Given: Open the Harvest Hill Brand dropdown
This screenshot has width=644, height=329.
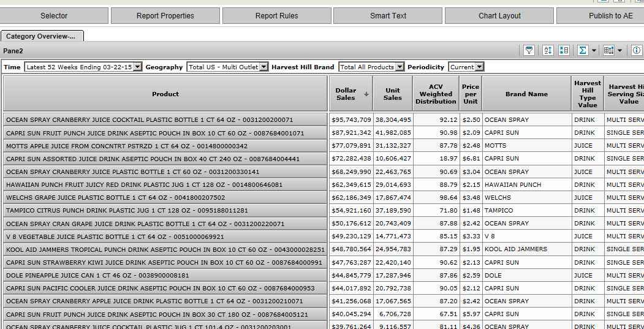Looking at the screenshot, I should pyautogui.click(x=400, y=67).
